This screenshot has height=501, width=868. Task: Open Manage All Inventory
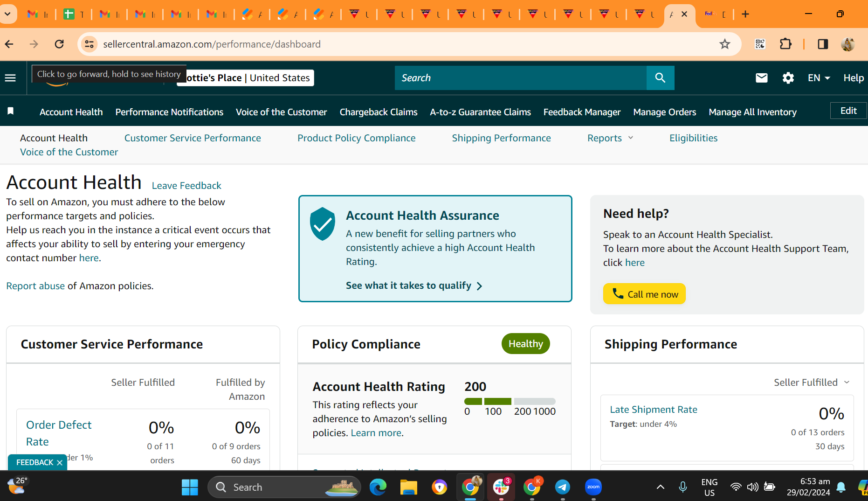(x=753, y=112)
